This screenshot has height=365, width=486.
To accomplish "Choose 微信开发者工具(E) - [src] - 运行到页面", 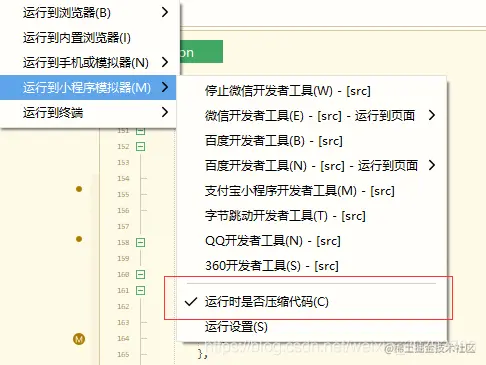I will pyautogui.click(x=312, y=116).
